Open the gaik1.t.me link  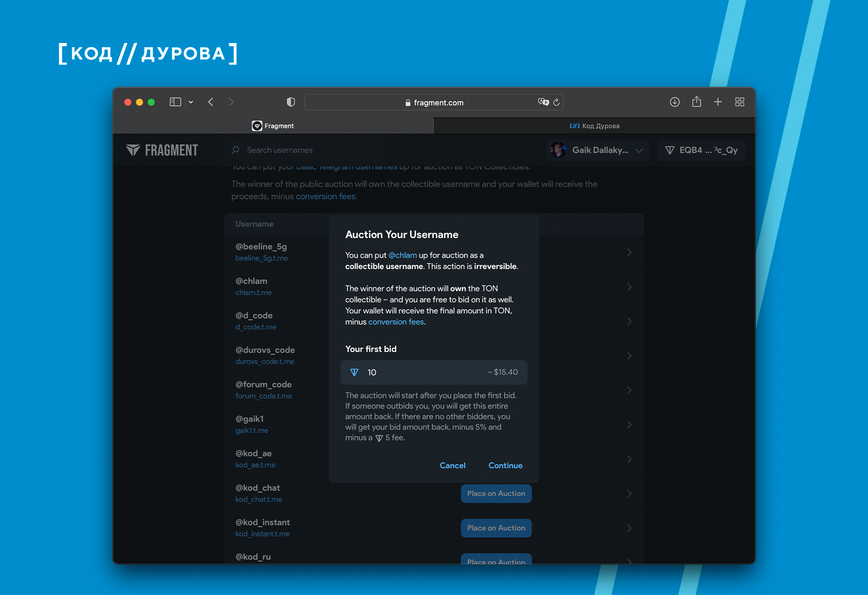point(252,430)
